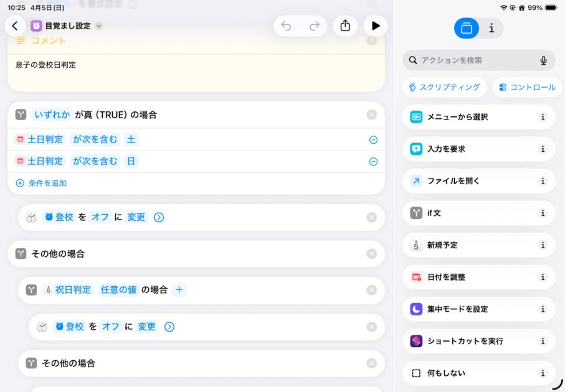Open the shortcut info tab

pos(491,28)
